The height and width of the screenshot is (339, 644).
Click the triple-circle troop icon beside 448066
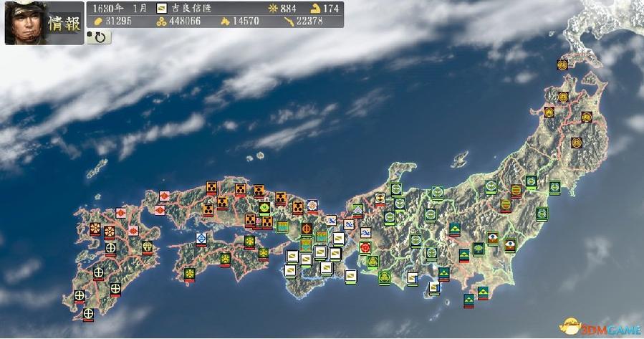(x=161, y=22)
